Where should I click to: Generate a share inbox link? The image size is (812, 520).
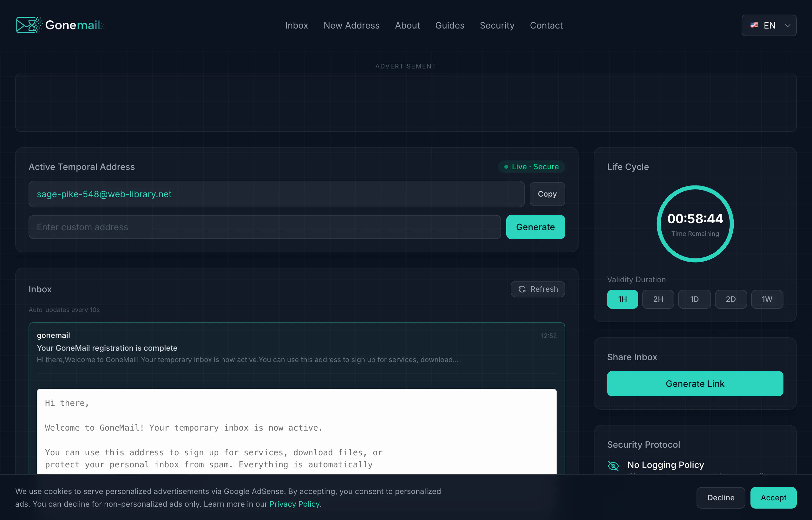[695, 384]
